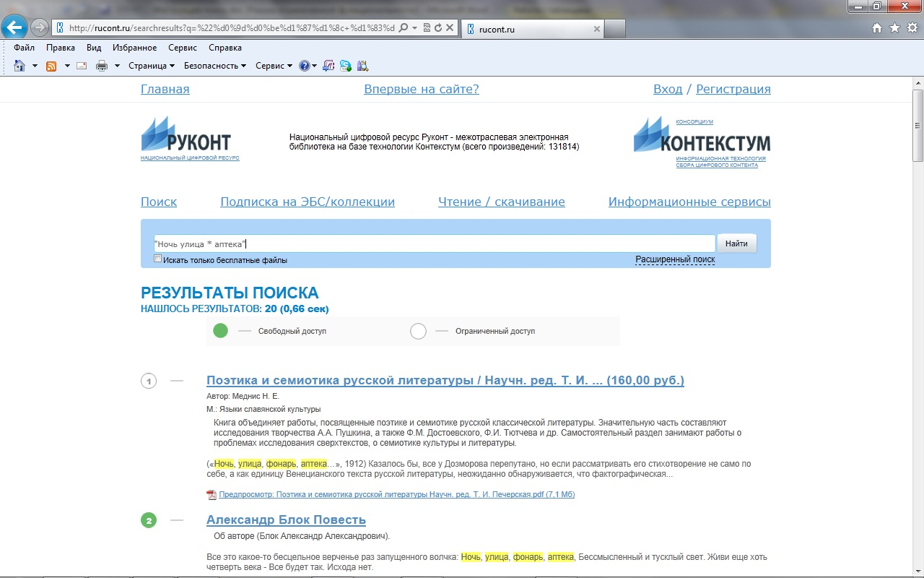Viewport: 924px width, 578px height.
Task: Open the 'Чтение / скачивание' link
Action: 502,202
